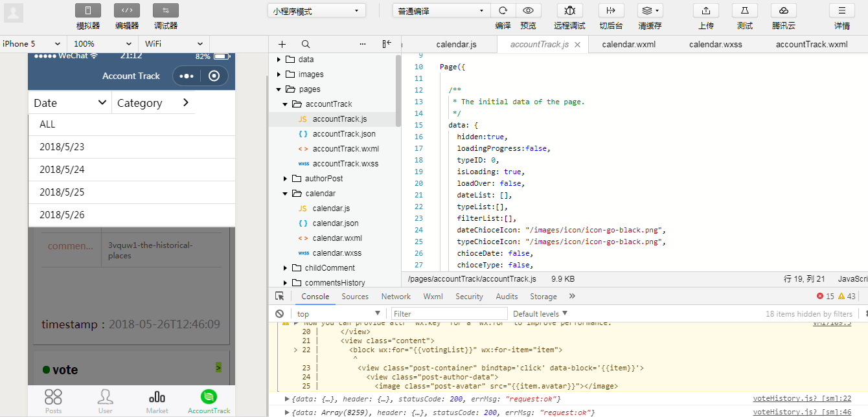
Task: Click the switch to background (切后台) icon
Action: [611, 10]
